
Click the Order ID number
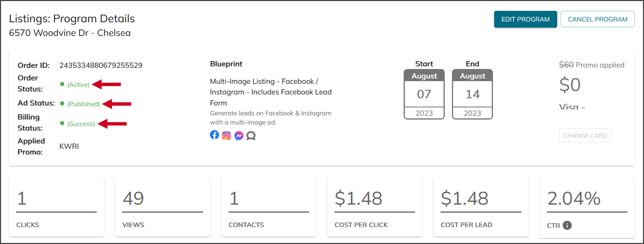[x=101, y=65]
